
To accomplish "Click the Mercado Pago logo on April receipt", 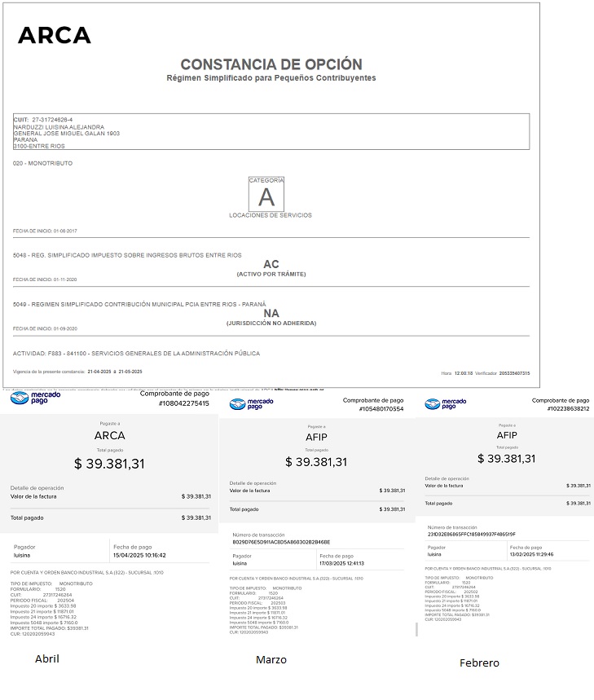I will click(x=30, y=398).
